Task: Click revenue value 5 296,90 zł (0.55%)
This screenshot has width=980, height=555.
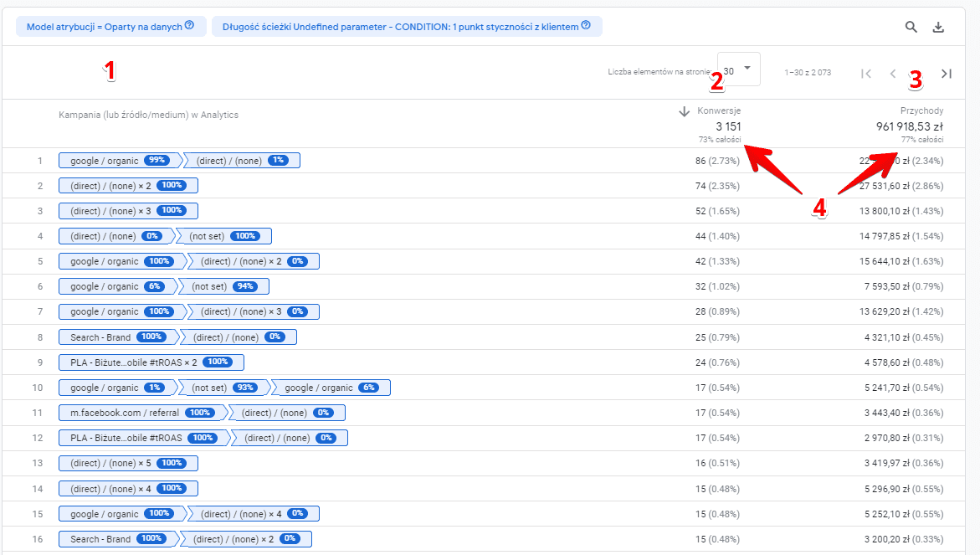Action: point(904,488)
